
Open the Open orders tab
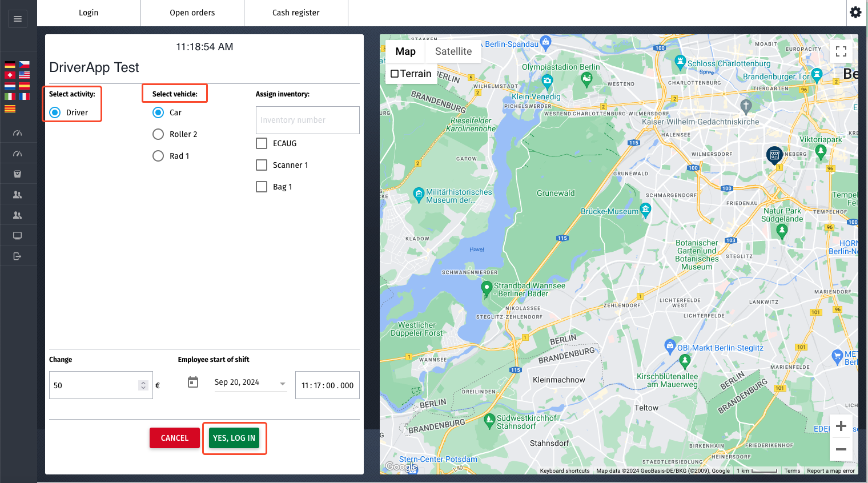[x=192, y=13]
